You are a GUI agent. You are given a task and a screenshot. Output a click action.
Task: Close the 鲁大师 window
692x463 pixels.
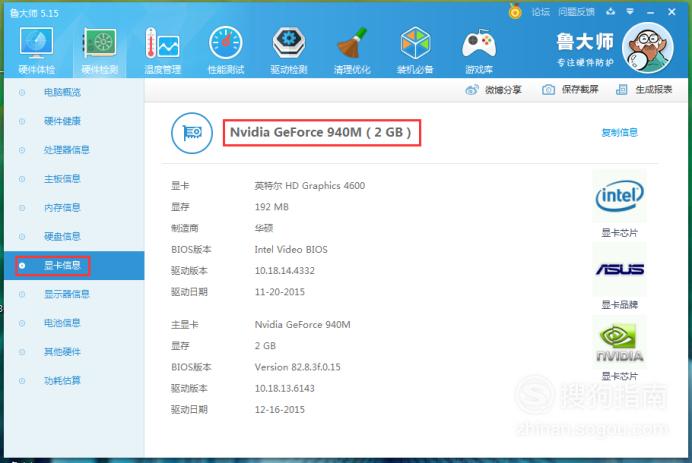click(671, 12)
